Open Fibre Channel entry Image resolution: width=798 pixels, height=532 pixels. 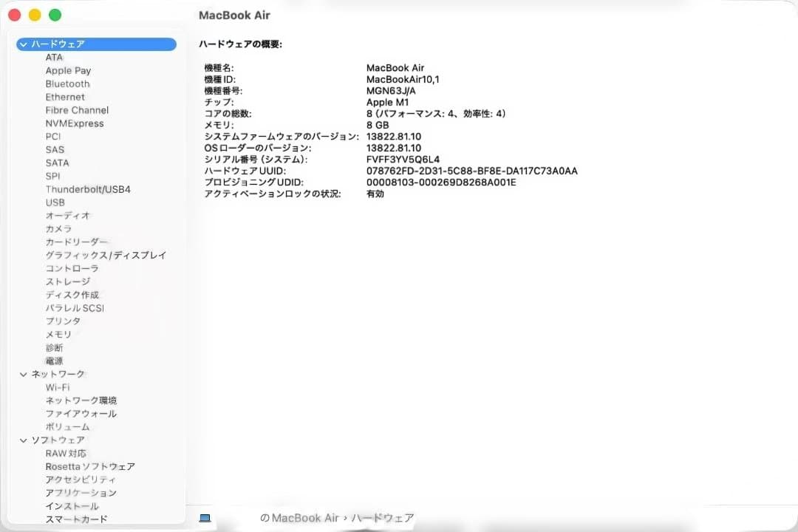tap(77, 111)
